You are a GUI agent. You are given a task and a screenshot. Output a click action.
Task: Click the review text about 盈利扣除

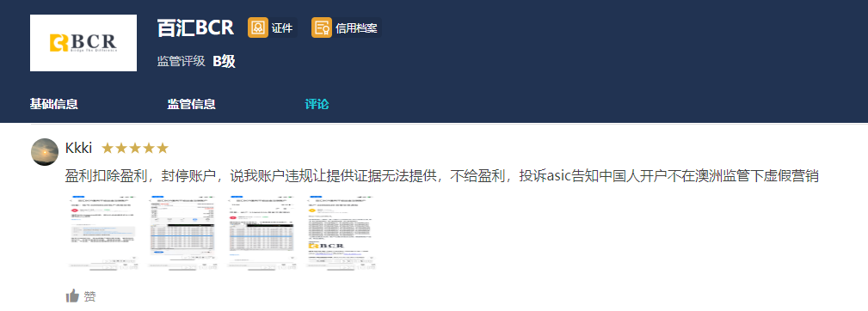click(x=442, y=176)
